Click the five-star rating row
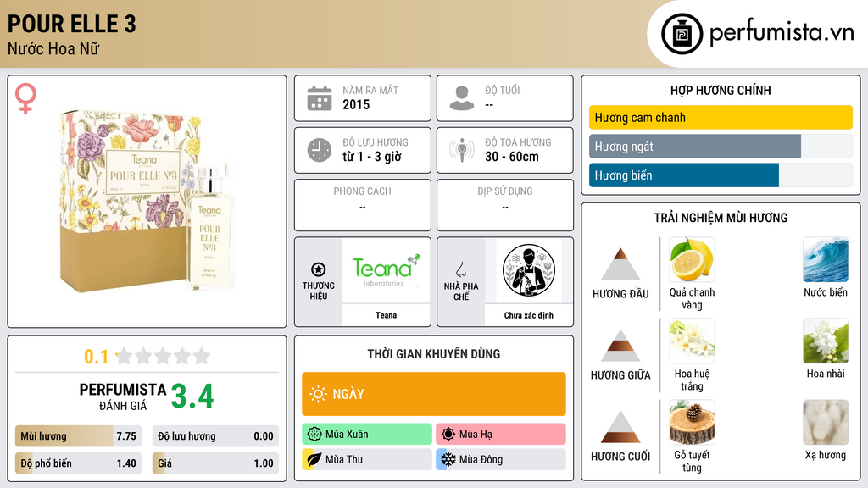Image resolution: width=868 pixels, height=488 pixels. coord(163,356)
